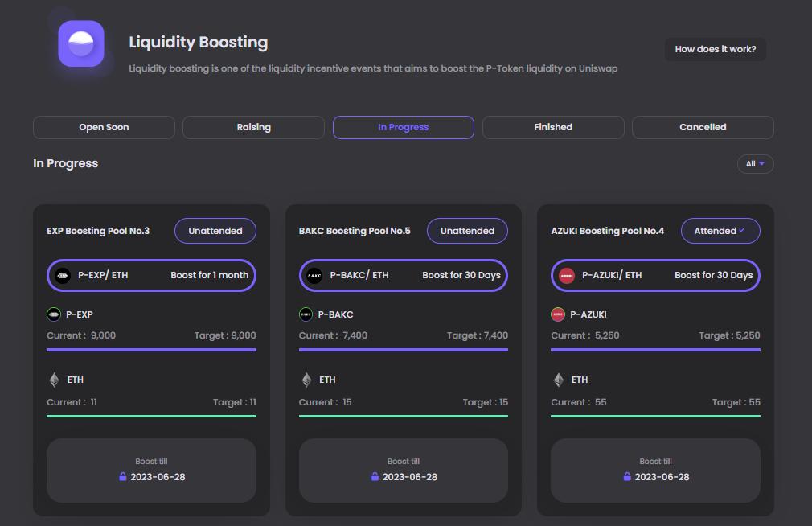Click the P-EXP token icon in pair selector

(x=63, y=275)
